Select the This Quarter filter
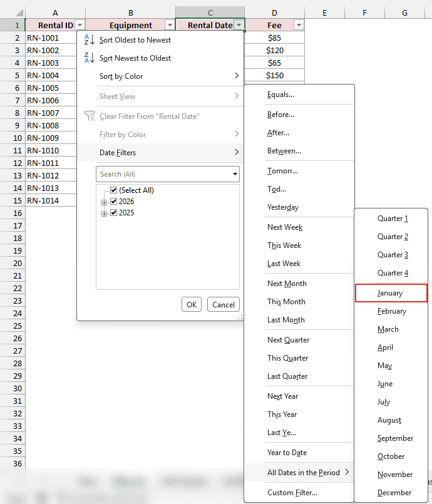The height and width of the screenshot is (504, 432). (x=299, y=357)
